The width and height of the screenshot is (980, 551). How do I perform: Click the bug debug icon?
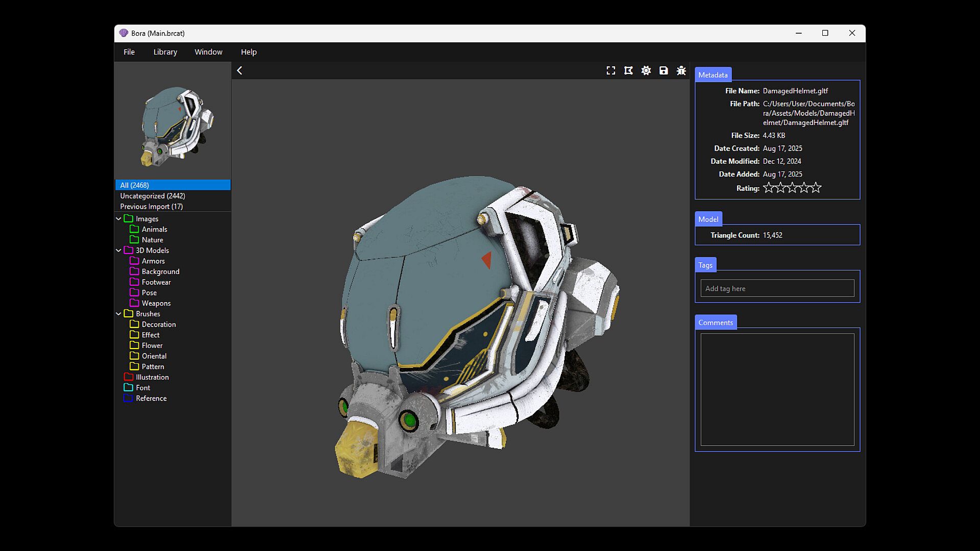click(681, 71)
